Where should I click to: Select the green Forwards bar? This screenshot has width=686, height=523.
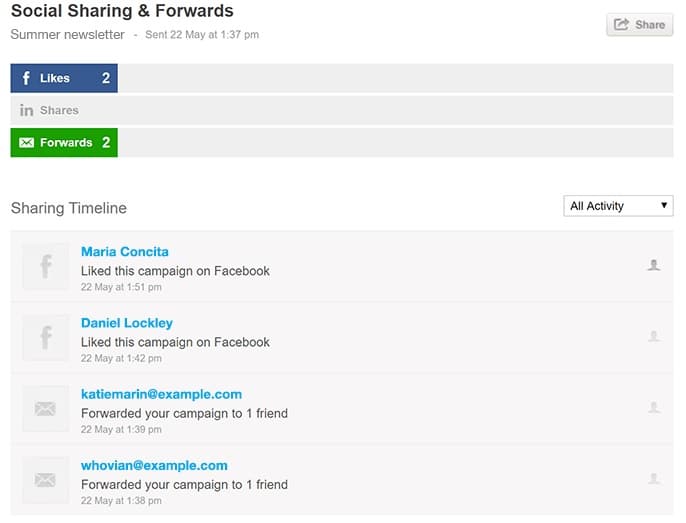pos(64,143)
